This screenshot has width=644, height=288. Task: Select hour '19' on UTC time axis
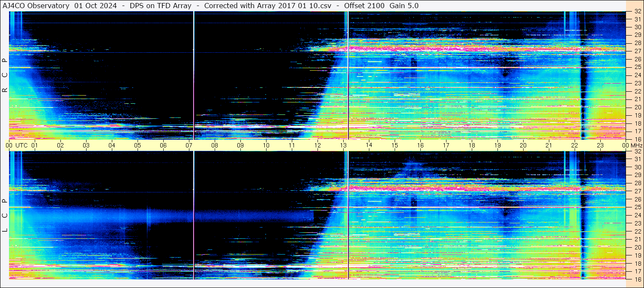pos(497,145)
